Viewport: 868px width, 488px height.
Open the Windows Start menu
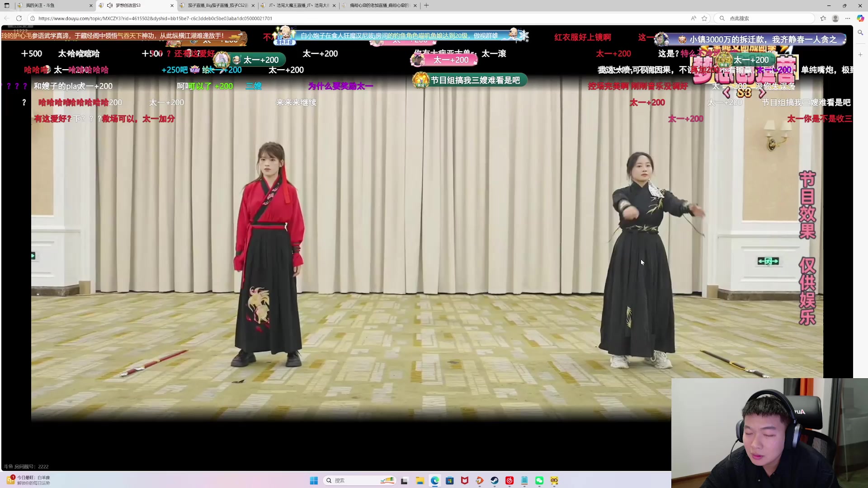coord(314,480)
